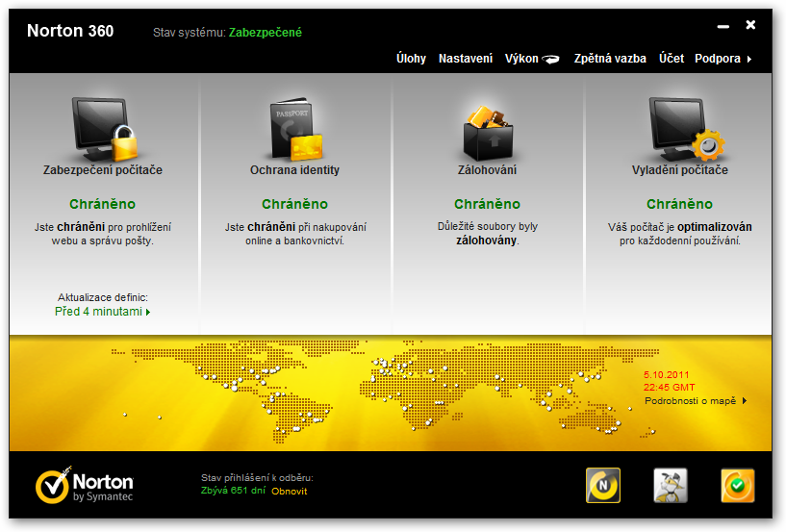Click the Norton by Symantec logo

tap(85, 485)
